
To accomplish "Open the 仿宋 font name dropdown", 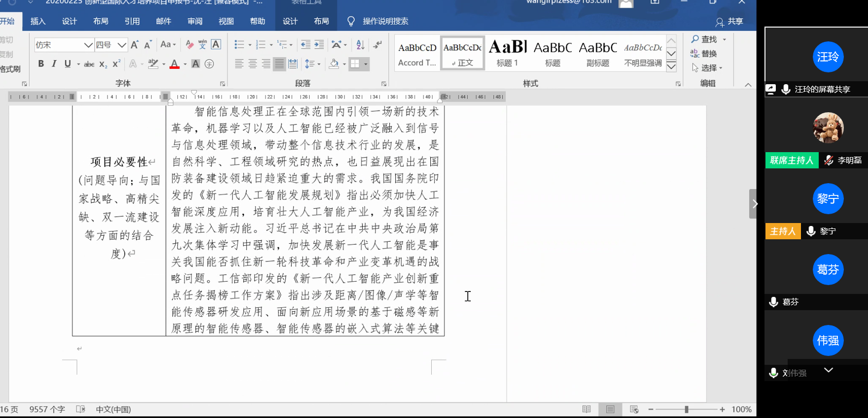I will tap(88, 45).
